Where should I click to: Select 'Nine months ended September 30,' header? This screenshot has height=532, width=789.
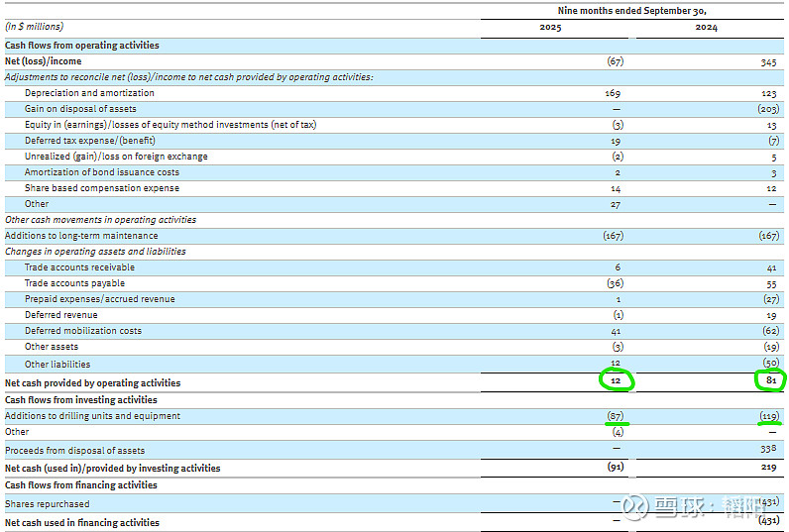point(632,11)
